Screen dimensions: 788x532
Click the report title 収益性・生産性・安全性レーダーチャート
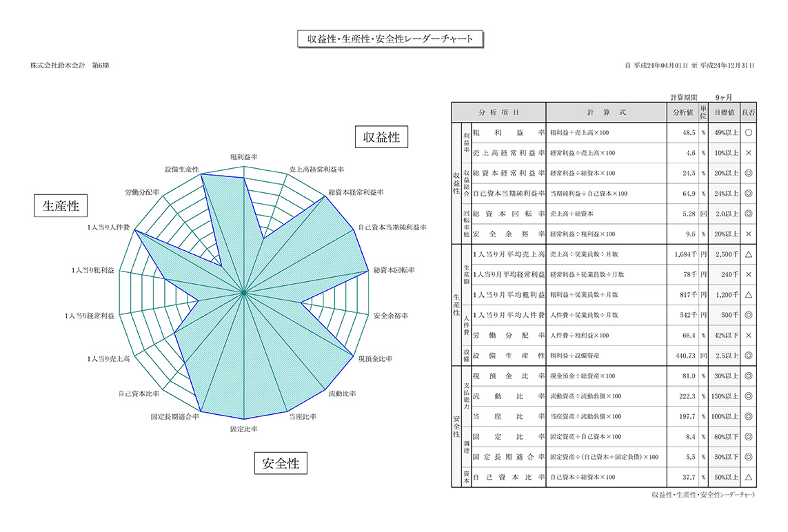click(x=390, y=39)
